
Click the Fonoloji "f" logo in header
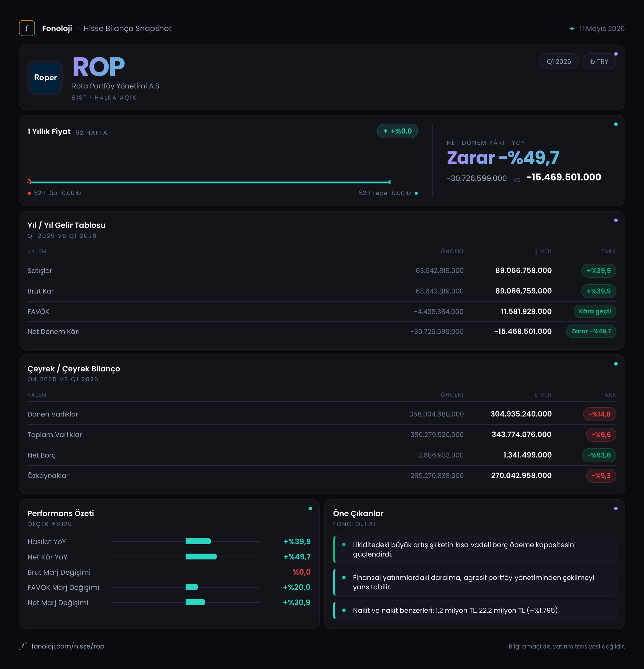(x=27, y=28)
